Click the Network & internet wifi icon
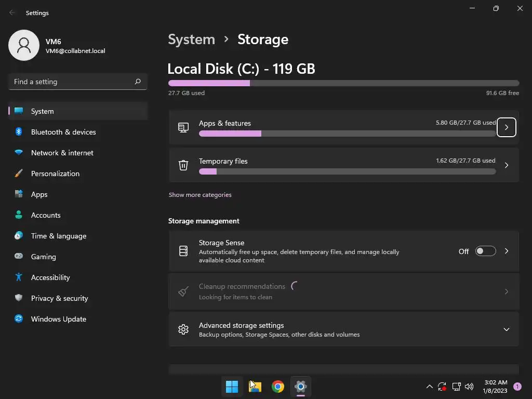 pos(19,153)
